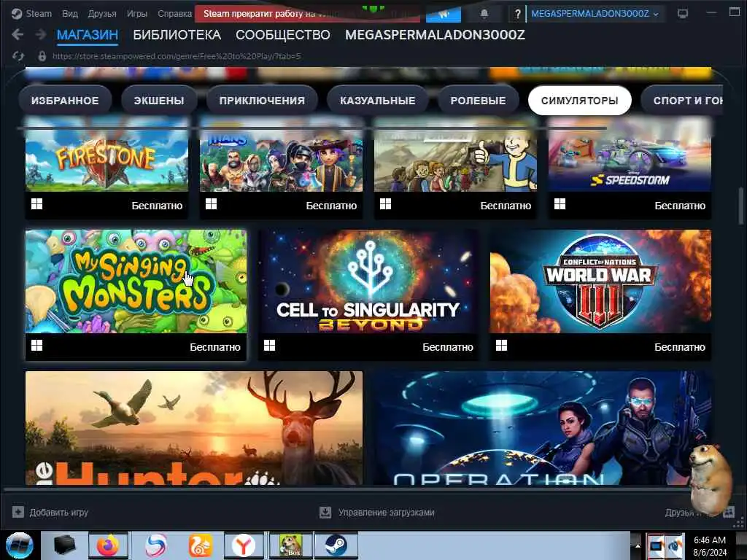Select the КАЗУАЛЬНЫЕ genre filter

378,101
